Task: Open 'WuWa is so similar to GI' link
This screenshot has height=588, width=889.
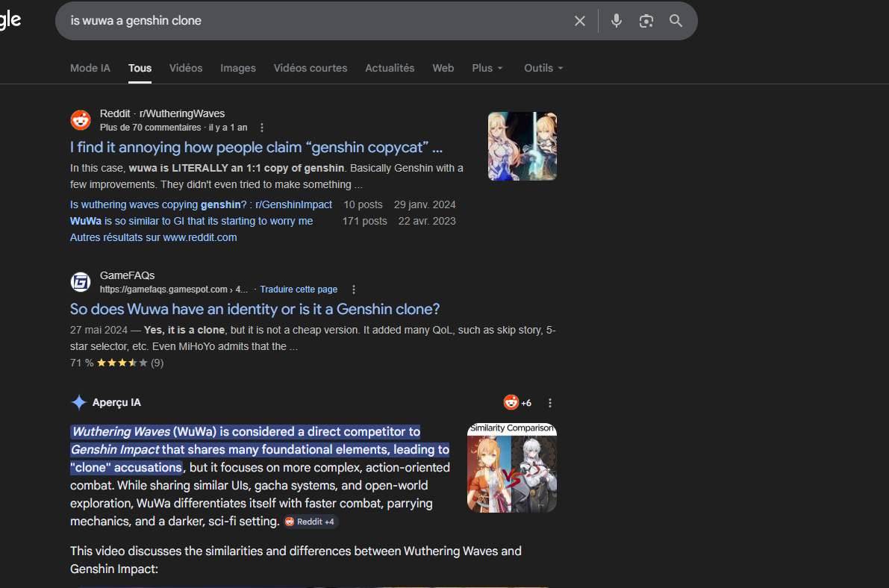Action: tap(192, 221)
